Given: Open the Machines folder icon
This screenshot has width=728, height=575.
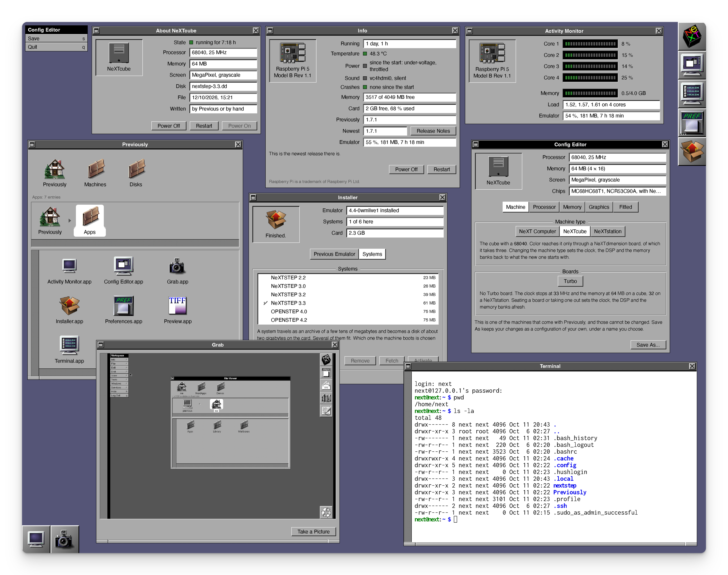Looking at the screenshot, I should tap(96, 169).
